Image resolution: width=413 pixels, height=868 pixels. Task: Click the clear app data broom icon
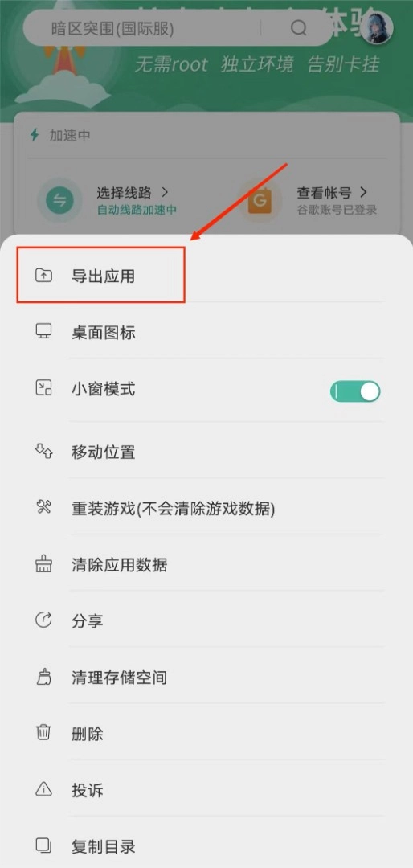point(43,564)
